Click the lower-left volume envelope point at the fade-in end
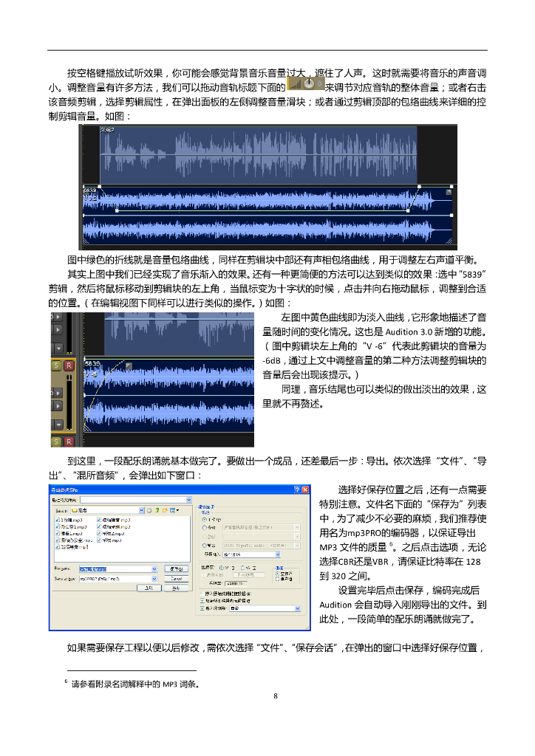The height and width of the screenshot is (756, 535). [117, 210]
